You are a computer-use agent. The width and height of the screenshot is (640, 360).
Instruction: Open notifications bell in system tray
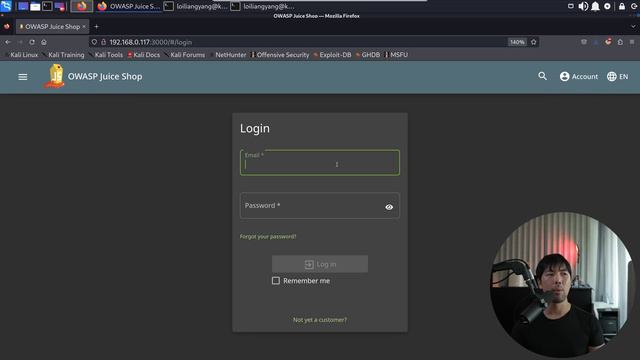point(595,6)
